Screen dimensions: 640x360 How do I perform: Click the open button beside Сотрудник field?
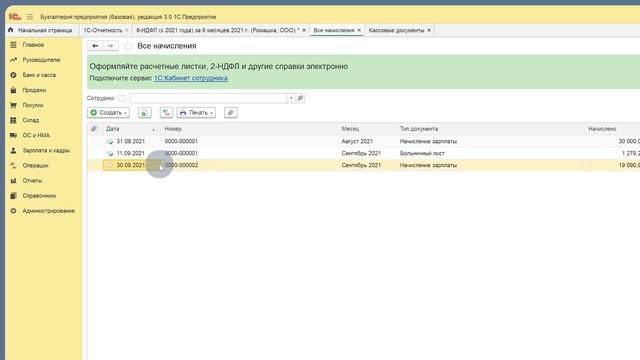(300, 98)
